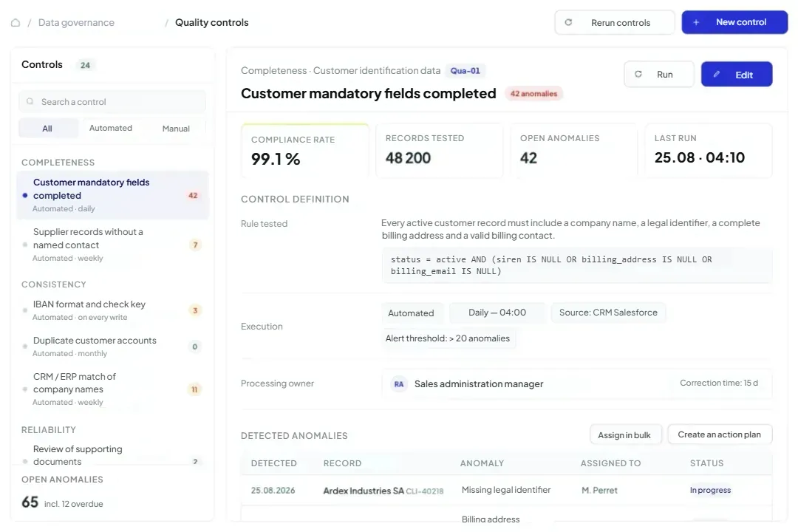Go to home via house icon
Image resolution: width=798 pixels, height=532 pixels.
16,22
